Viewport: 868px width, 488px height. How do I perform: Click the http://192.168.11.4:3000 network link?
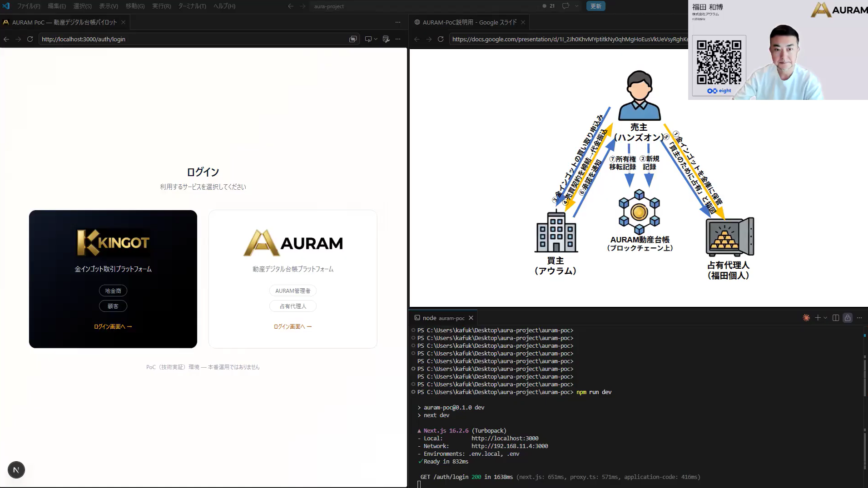click(510, 446)
